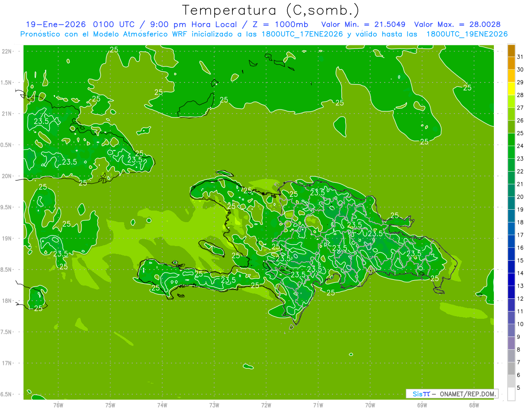Click the '68W' longitude axis label
Viewport: 532px width, 411px height.
coord(473,405)
